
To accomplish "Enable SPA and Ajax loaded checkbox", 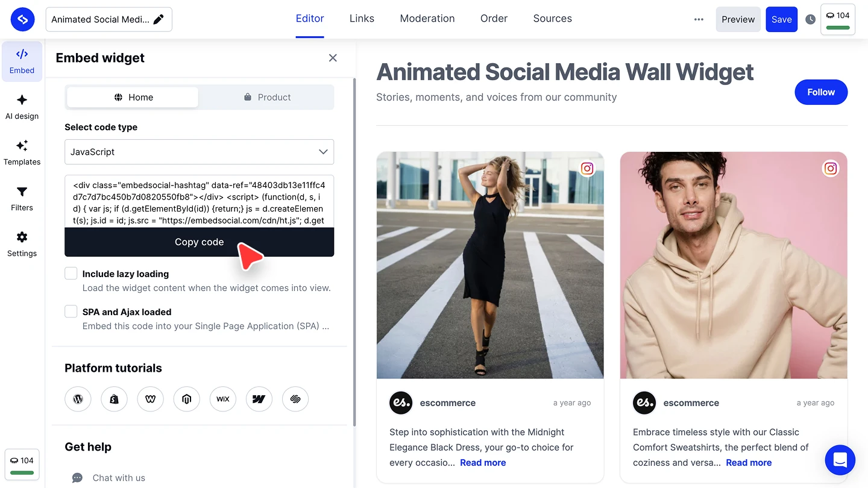I will [71, 311].
